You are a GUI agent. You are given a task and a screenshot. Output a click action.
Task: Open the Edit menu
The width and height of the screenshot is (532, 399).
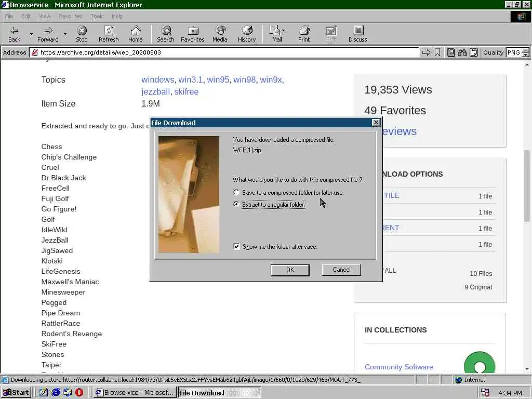pyautogui.click(x=26, y=16)
